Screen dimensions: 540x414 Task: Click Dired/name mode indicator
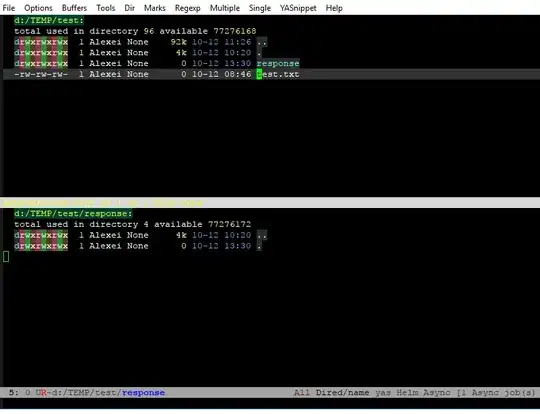tap(342, 393)
